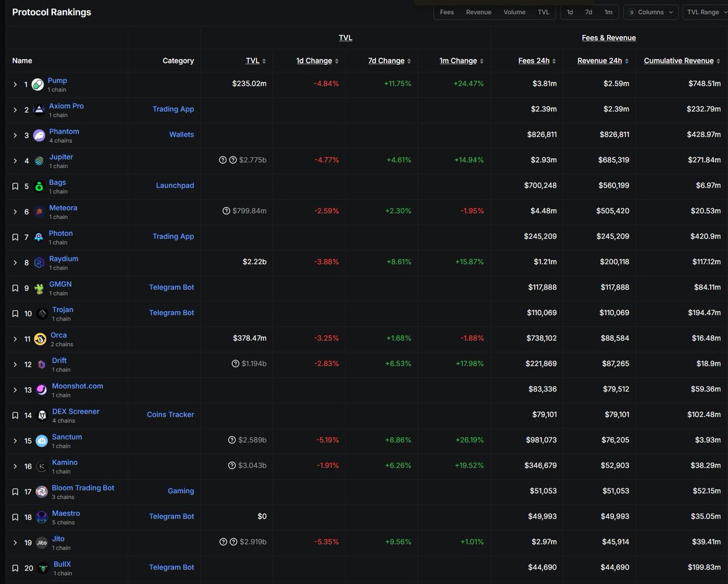Sort by 7d Change column
This screenshot has width=728, height=584.
(389, 61)
